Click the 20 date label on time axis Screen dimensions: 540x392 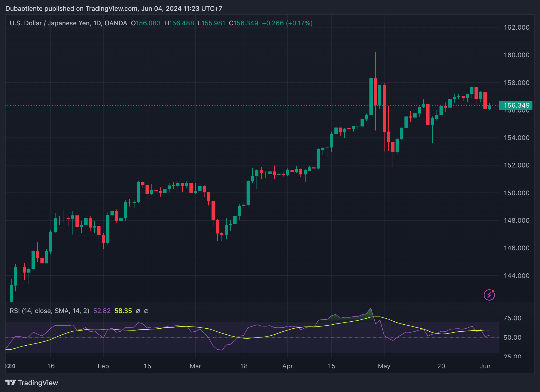tap(441, 366)
